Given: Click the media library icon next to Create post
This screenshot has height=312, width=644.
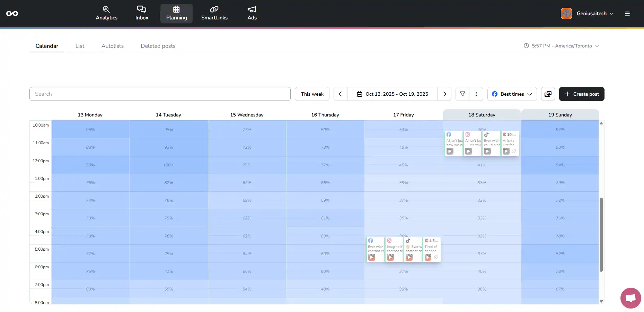Looking at the screenshot, I should [548, 94].
